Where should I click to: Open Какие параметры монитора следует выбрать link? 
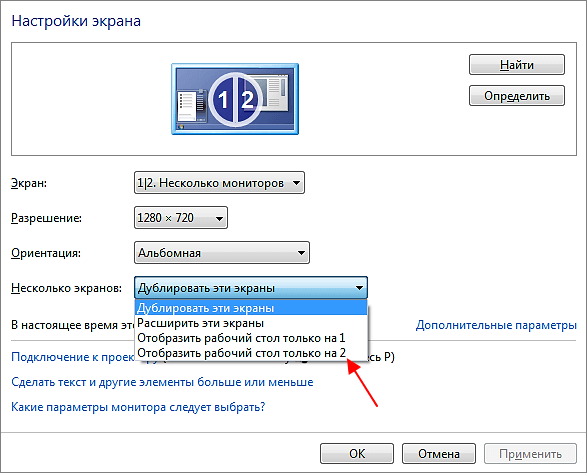(x=138, y=407)
